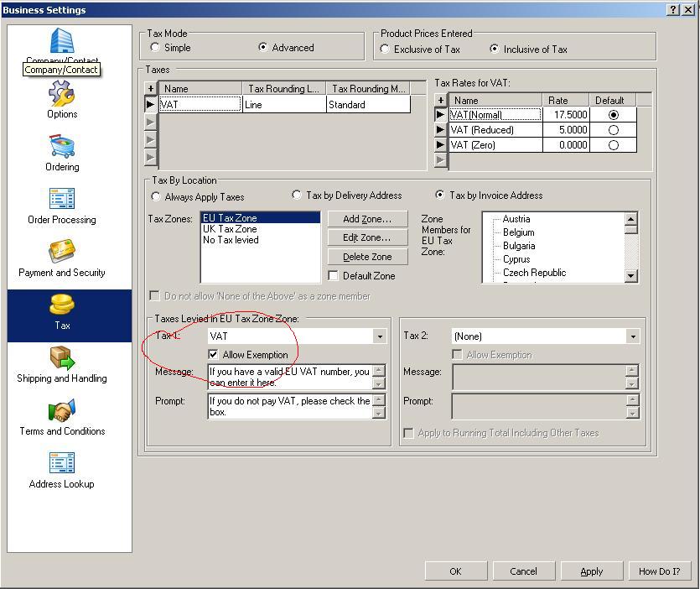Image resolution: width=700 pixels, height=589 pixels.
Task: Open the Order Processing icon
Action: 62,200
